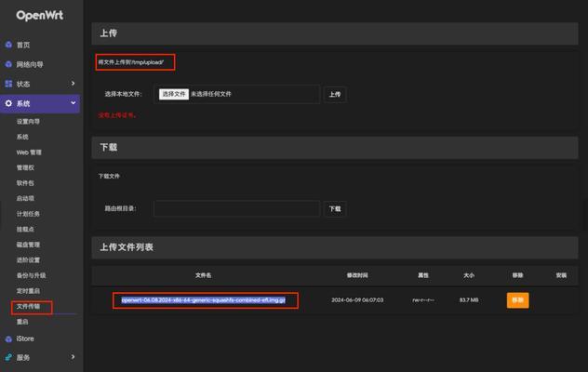Click the 首页 home icon in sidebar
The height and width of the screenshot is (372, 588).
[x=8, y=45]
